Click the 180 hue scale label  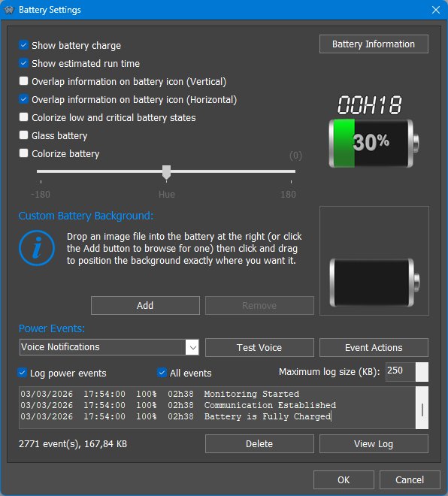pos(288,194)
